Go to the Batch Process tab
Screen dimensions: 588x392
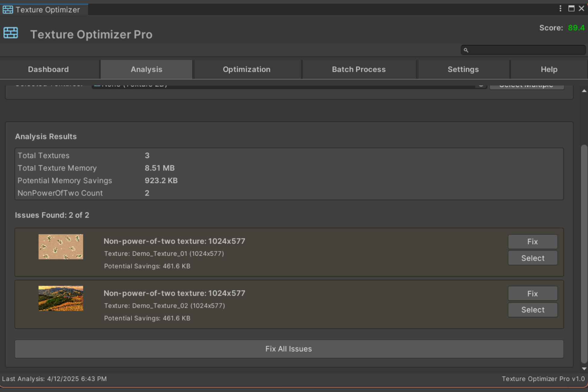click(x=359, y=69)
